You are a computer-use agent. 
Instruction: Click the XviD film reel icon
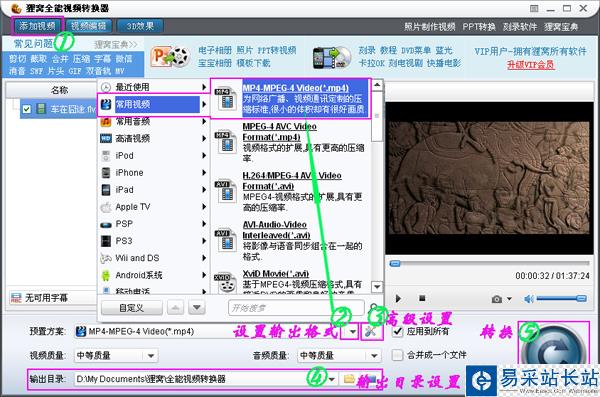pos(225,283)
